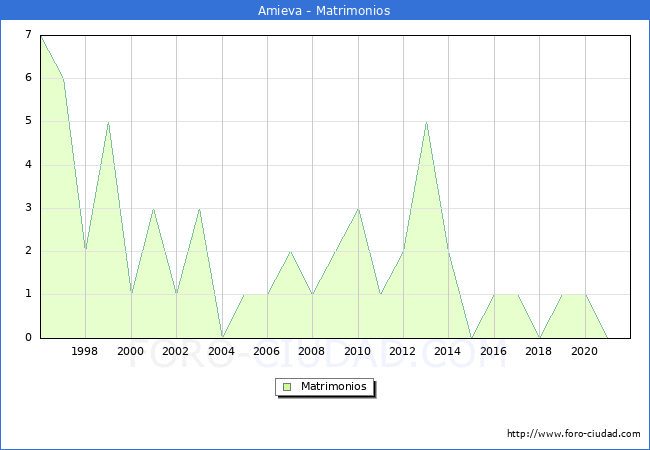Click the x-axis label 2008

pos(312,351)
